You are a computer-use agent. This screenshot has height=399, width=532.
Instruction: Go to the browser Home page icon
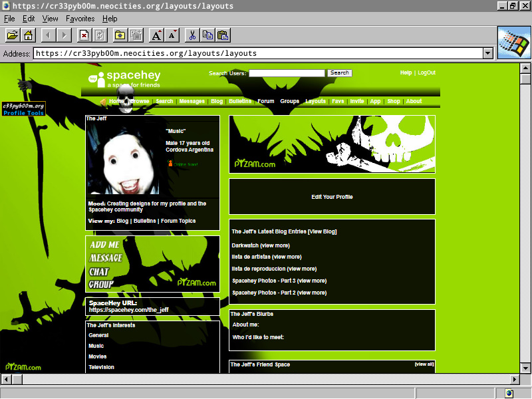pos(28,35)
